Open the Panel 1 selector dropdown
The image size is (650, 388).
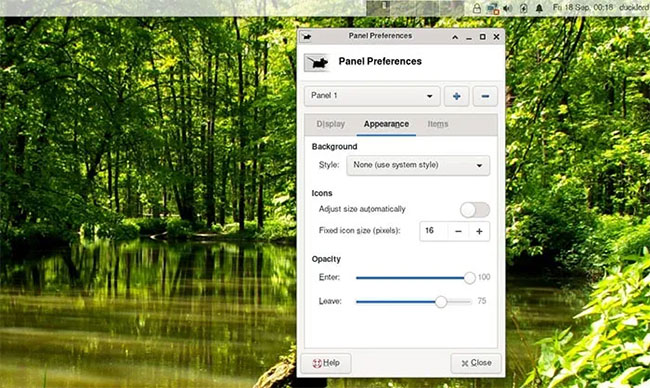point(372,96)
